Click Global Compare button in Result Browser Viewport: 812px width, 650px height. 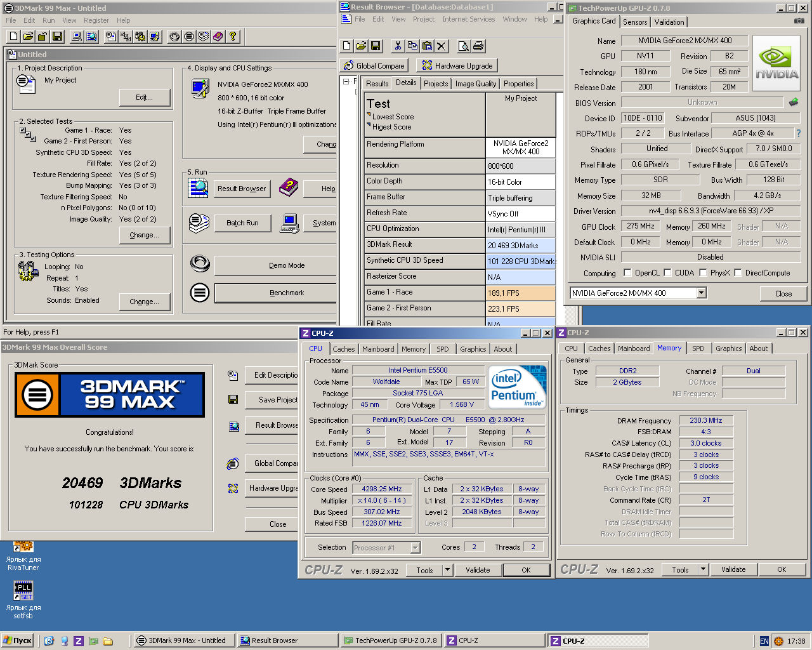[374, 65]
